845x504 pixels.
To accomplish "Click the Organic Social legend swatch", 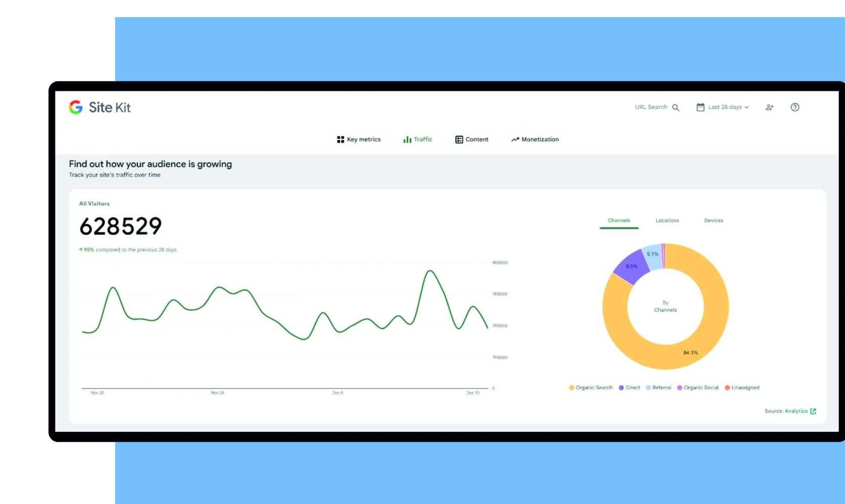I will pos(680,388).
